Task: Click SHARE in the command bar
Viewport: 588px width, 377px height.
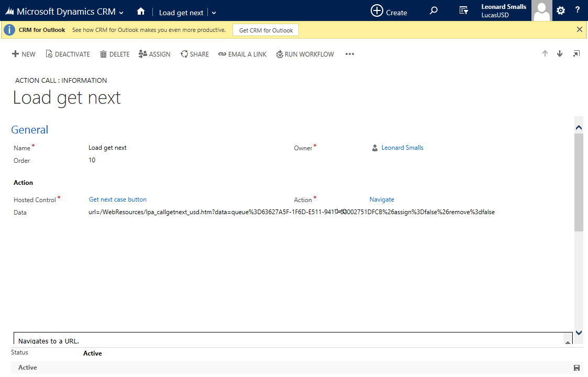Action: [195, 54]
